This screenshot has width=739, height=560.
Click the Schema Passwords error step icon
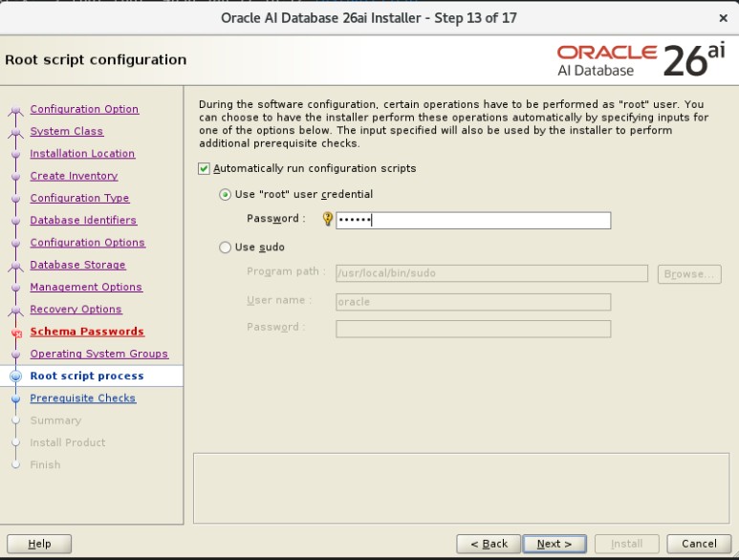[x=16, y=333]
